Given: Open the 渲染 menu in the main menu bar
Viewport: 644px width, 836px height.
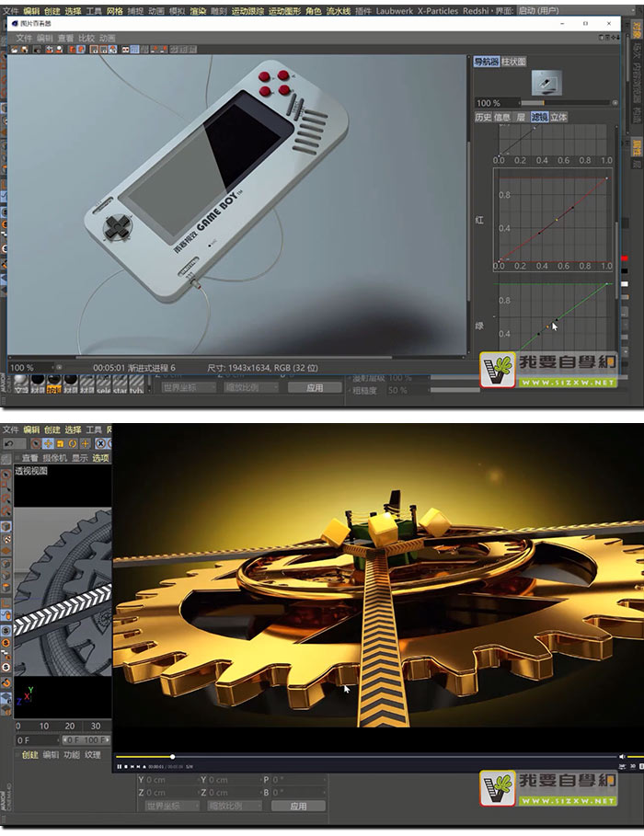Looking at the screenshot, I should [x=198, y=11].
